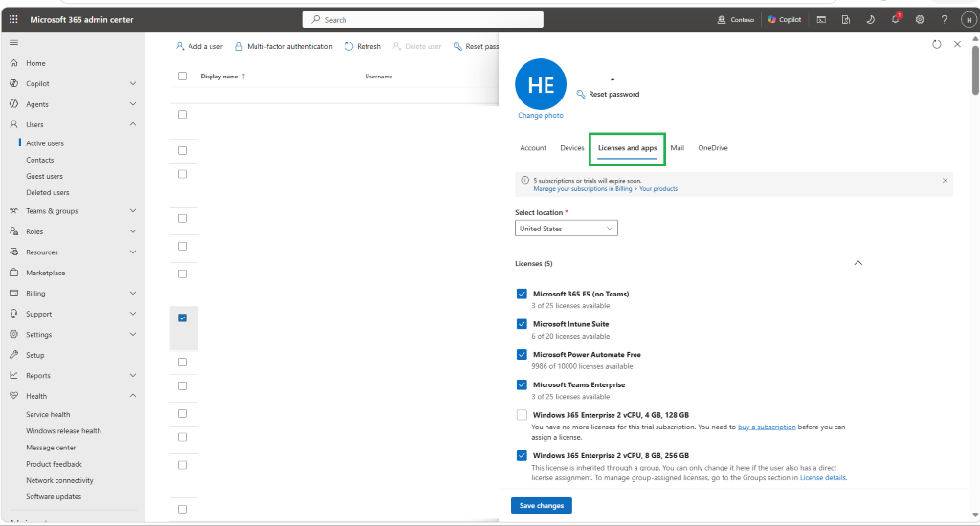Click the Copilot button in header

tap(785, 19)
